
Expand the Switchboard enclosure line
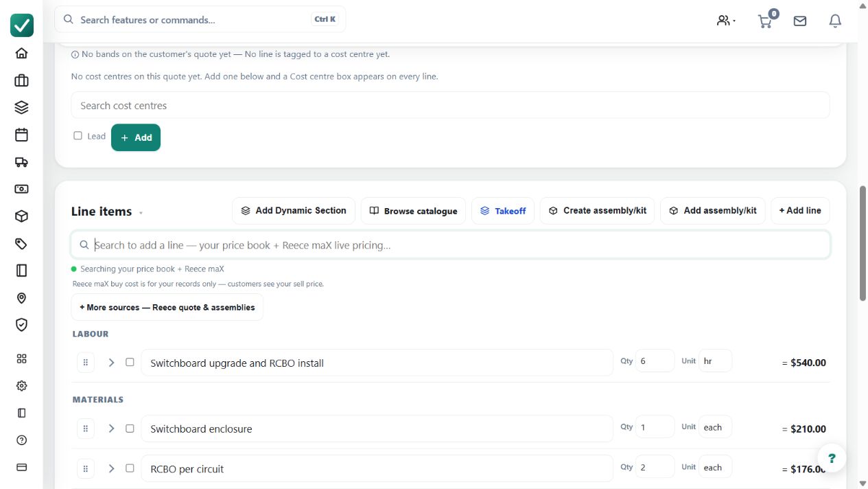[x=111, y=428]
